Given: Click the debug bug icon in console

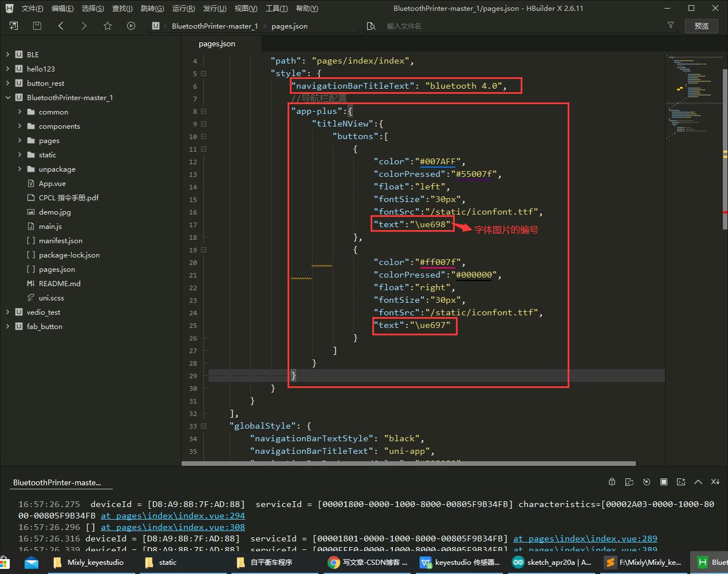Looking at the screenshot, I should point(612,482).
